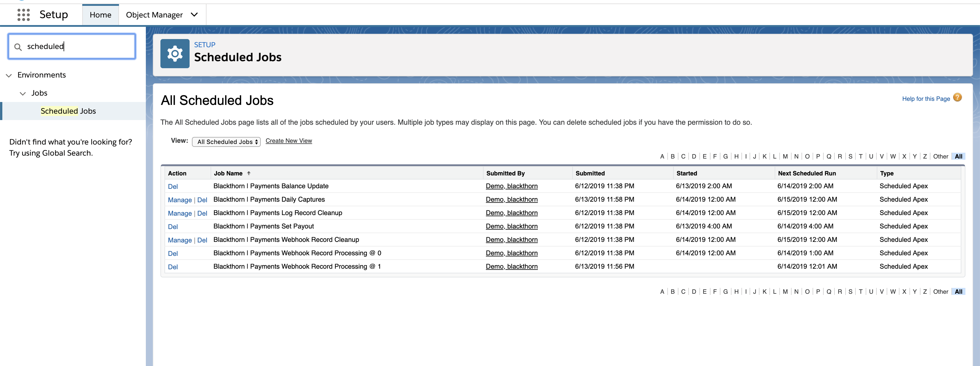
Task: Open the All Scheduled Jobs view dropdown
Action: pyautogui.click(x=226, y=142)
